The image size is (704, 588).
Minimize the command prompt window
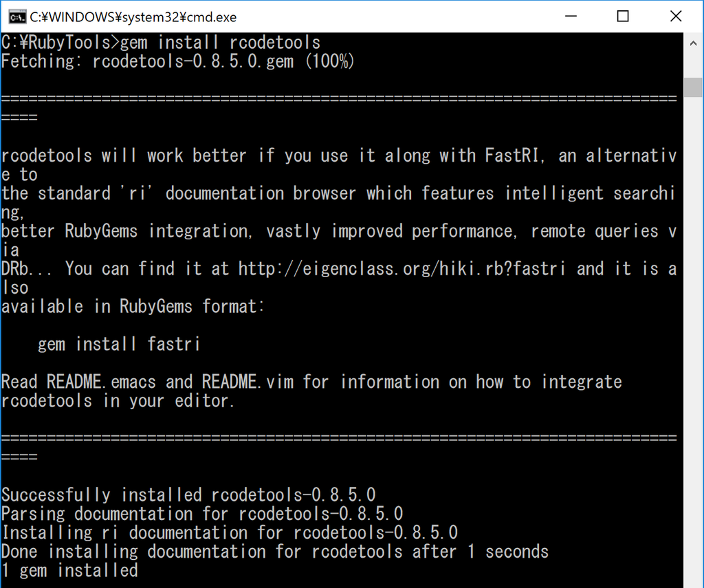pyautogui.click(x=571, y=17)
